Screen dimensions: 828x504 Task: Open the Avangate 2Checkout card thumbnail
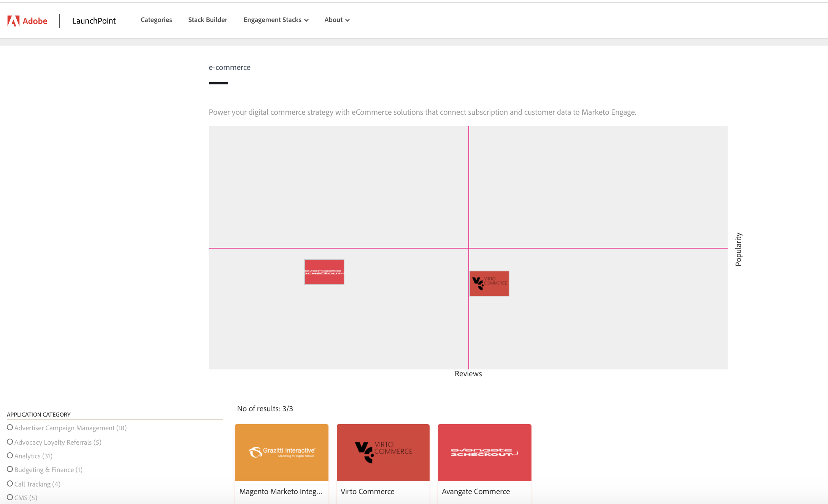[x=485, y=453]
